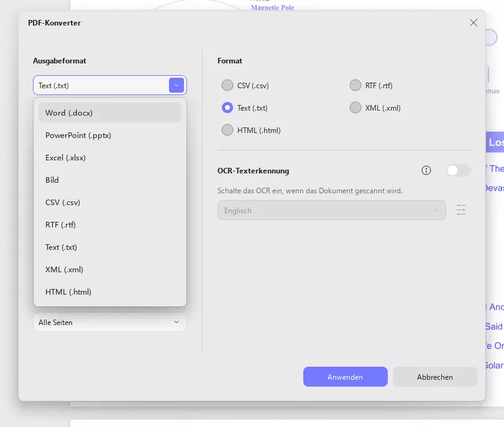This screenshot has height=427, width=504.
Task: Collapse the Ausgabeformat dropdown arrow
Action: [176, 86]
